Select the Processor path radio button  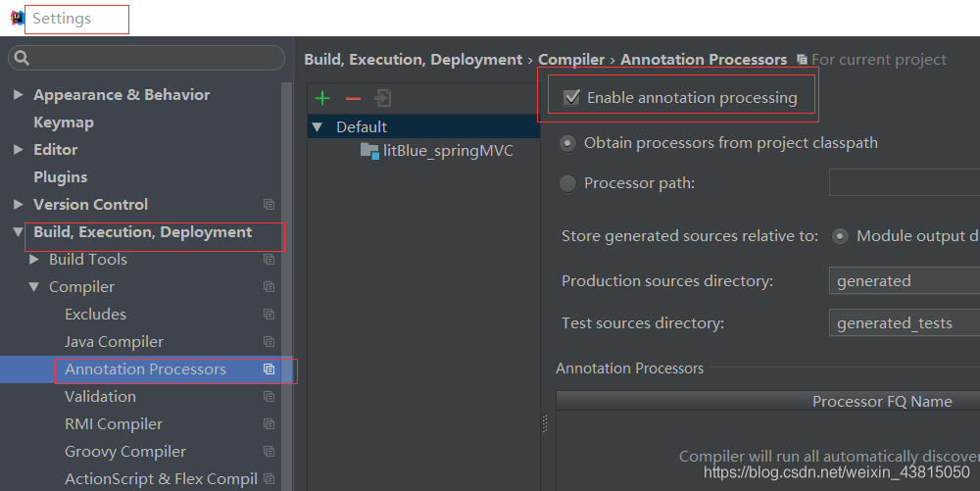click(567, 183)
